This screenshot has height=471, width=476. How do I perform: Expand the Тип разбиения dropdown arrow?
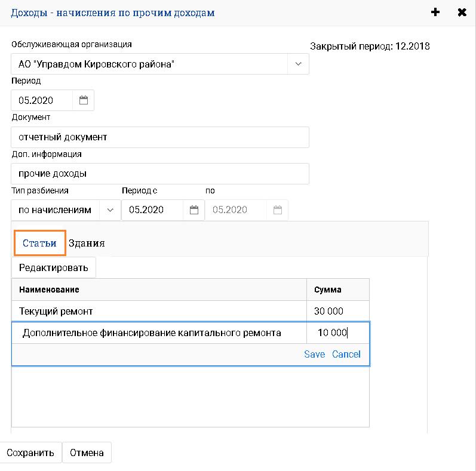(110, 210)
